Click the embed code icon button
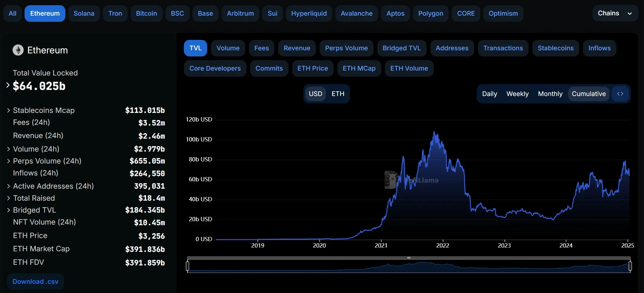The image size is (644, 293). pyautogui.click(x=620, y=94)
